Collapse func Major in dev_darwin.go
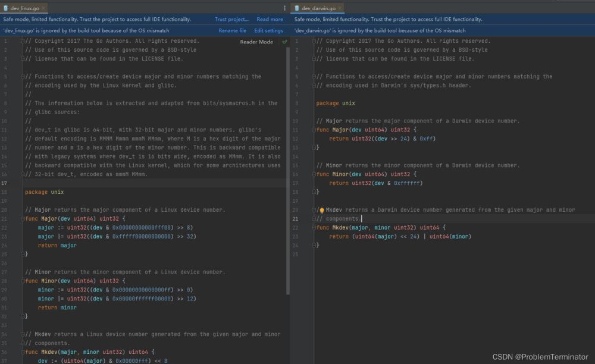 point(314,130)
